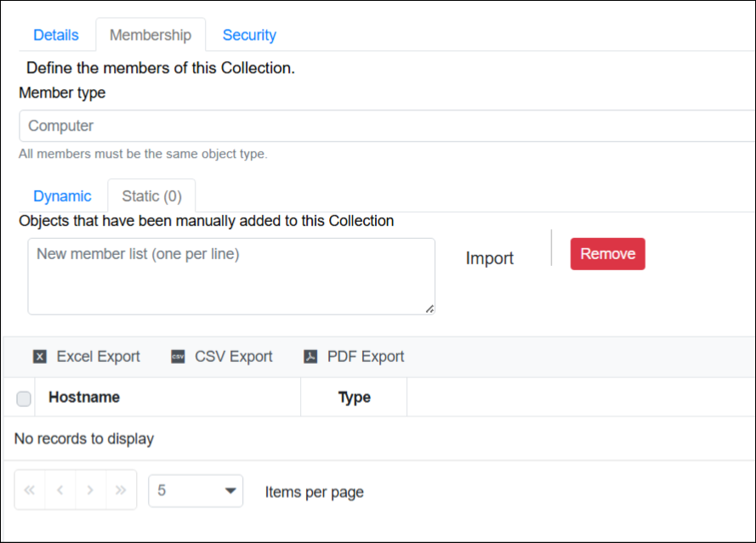Screen dimensions: 756x543
Task: Open the Member type Computer dropdown
Action: (387, 126)
